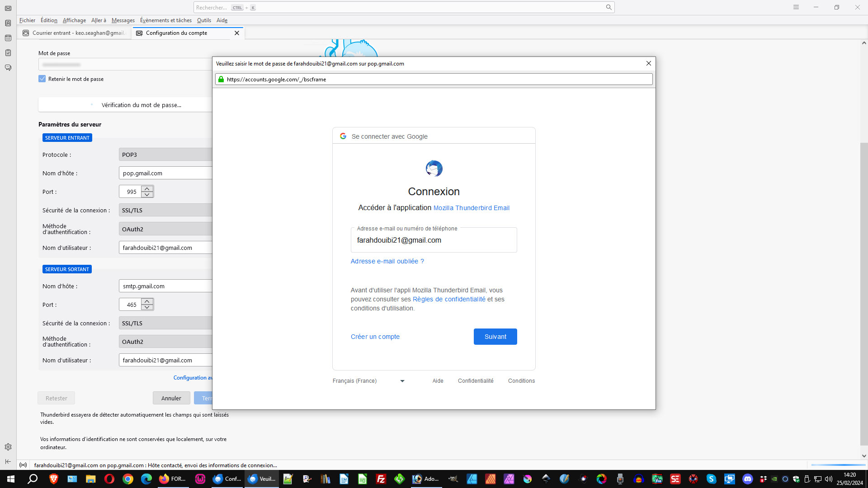Open incoming Méthode d'authentification OAuth2 dropdown
Screen dimensions: 868x488
pos(165,229)
